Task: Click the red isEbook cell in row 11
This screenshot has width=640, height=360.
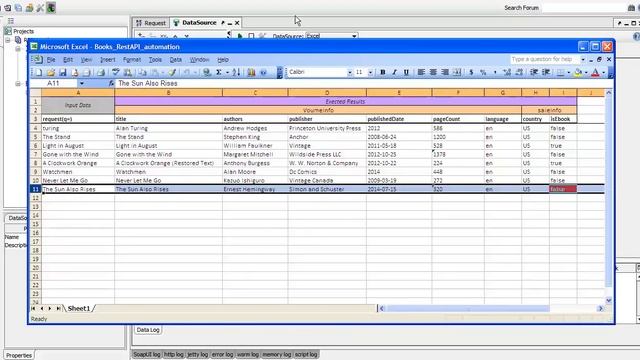Action: (x=563, y=189)
